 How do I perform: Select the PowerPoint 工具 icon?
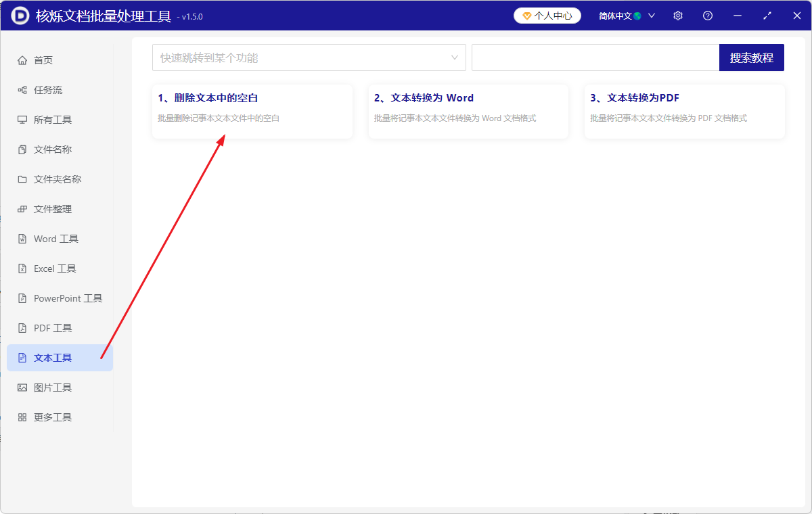22,298
